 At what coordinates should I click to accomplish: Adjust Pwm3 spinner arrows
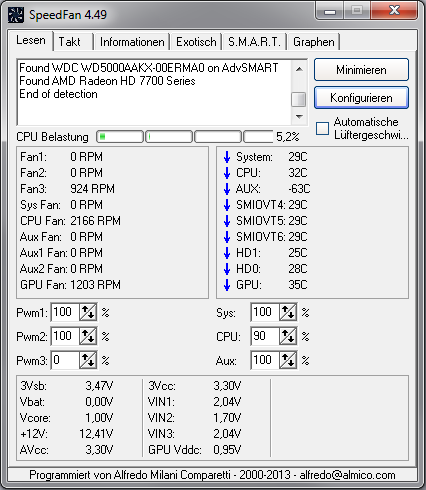88,360
